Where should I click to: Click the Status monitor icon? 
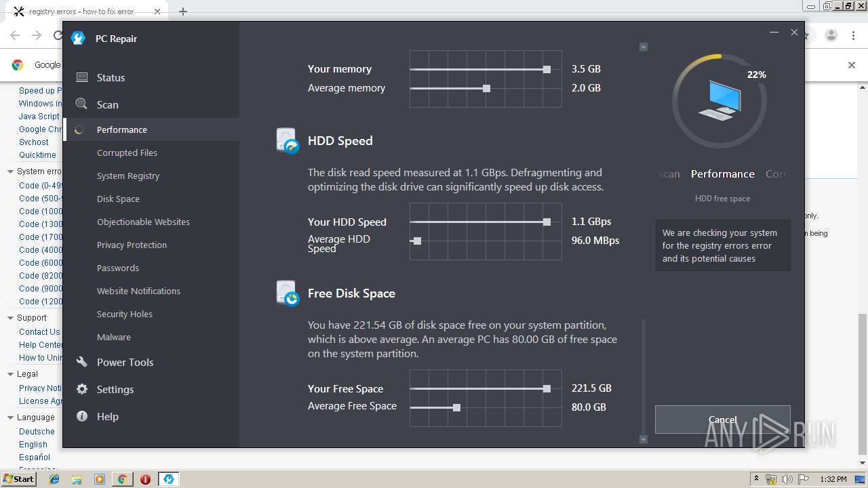point(82,77)
